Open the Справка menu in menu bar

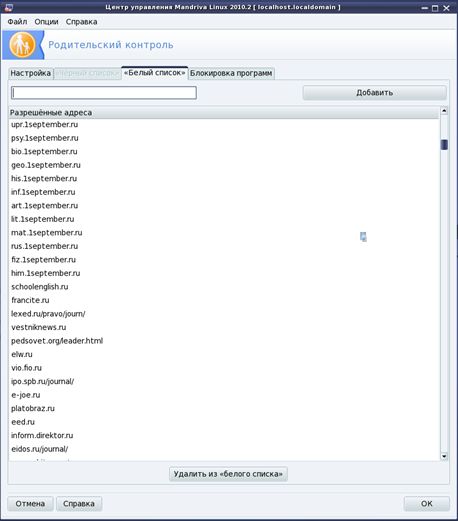(x=81, y=22)
